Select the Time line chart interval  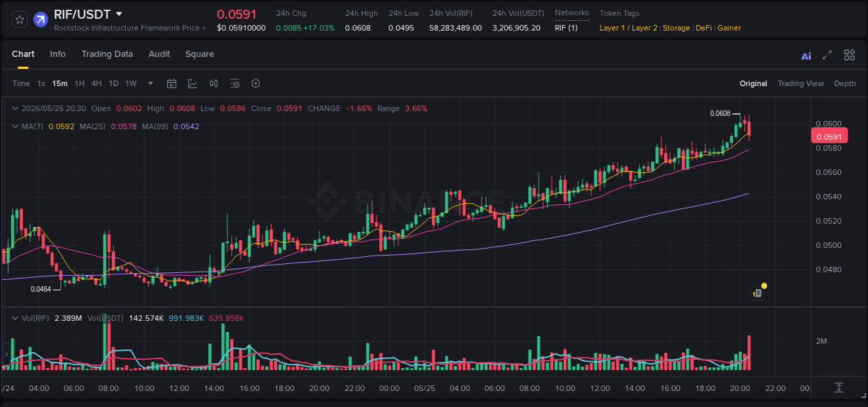(x=21, y=83)
